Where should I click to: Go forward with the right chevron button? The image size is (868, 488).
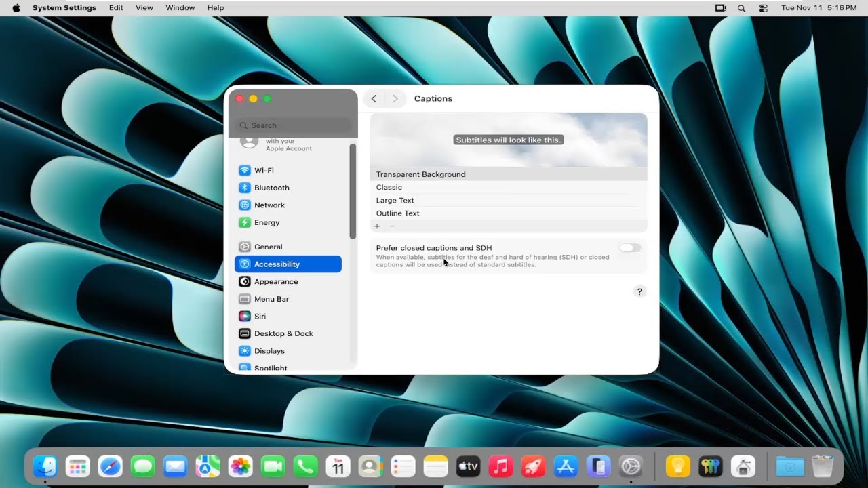click(395, 98)
